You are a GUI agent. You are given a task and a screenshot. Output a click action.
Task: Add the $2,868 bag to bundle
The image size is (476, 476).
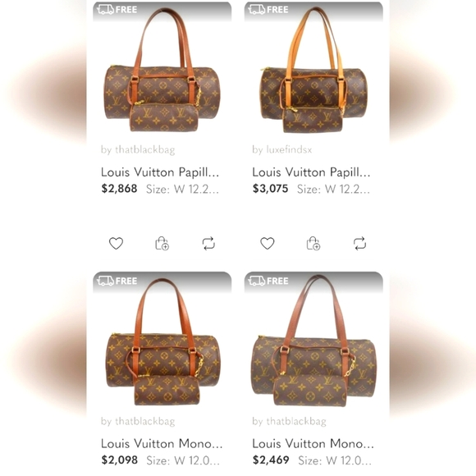click(x=162, y=243)
